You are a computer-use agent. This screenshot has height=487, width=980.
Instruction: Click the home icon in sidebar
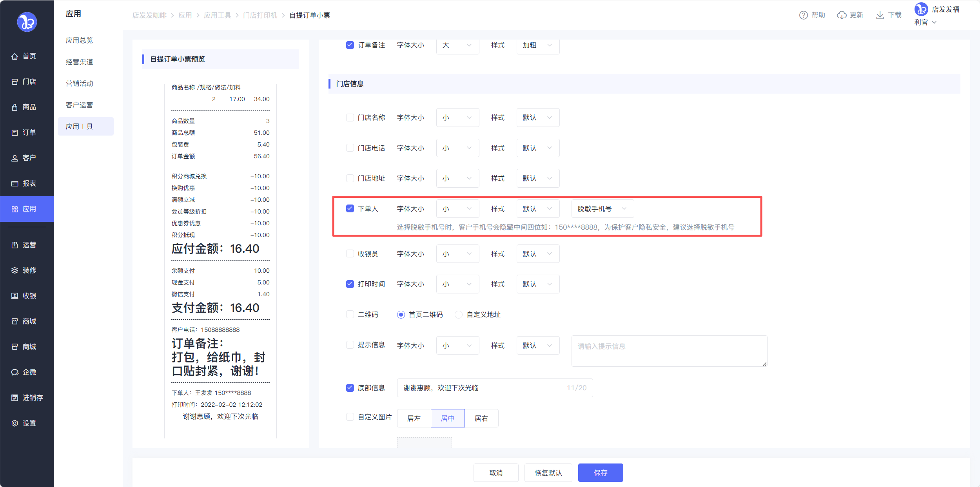point(15,56)
